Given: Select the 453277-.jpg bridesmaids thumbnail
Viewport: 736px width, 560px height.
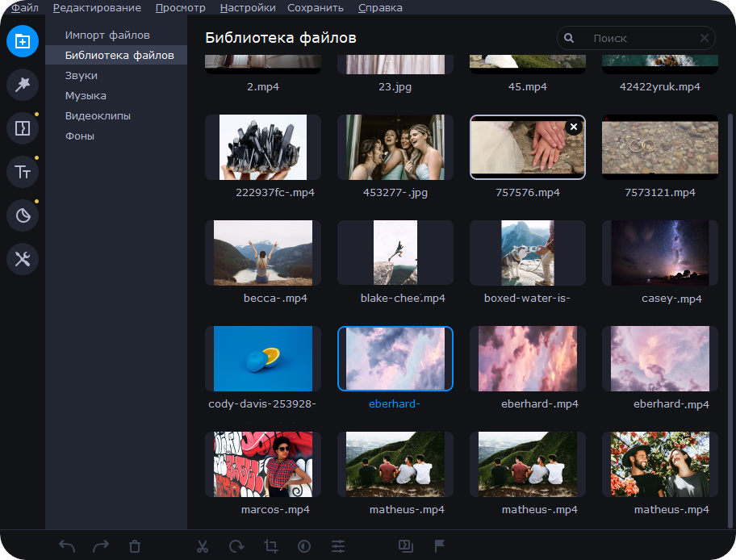Looking at the screenshot, I should (395, 148).
